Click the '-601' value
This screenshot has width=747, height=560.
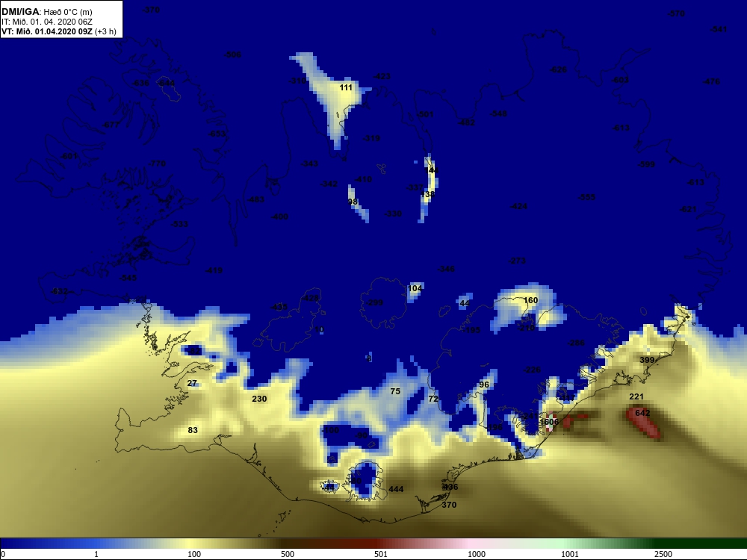69,156
